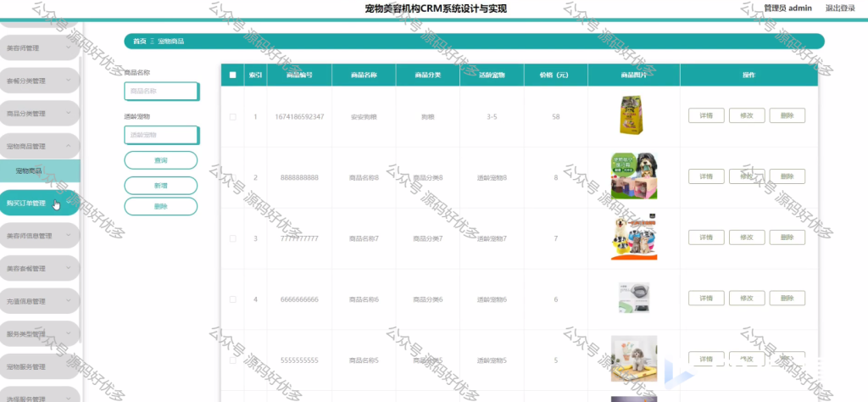
Task: Click the 新增 add button
Action: pos(160,186)
